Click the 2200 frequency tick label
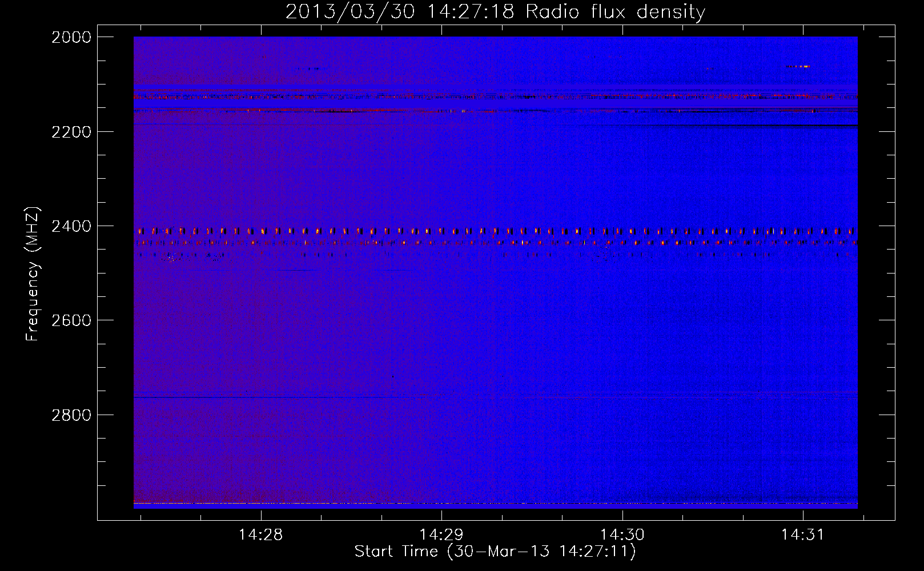Viewport: 924px width, 571px height. pos(71,132)
